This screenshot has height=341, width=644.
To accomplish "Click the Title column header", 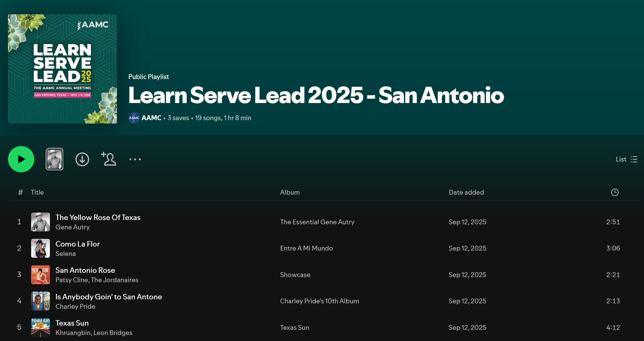I will pyautogui.click(x=37, y=192).
